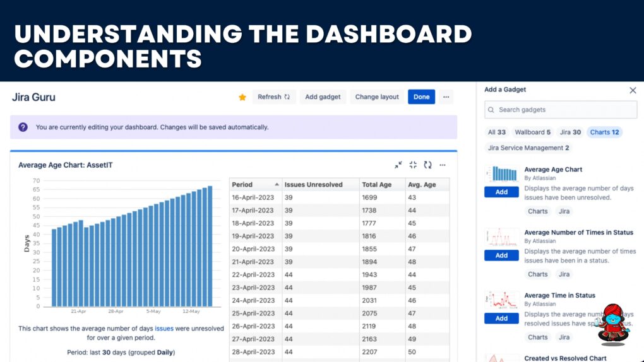644x362 pixels.
Task: Click the Jira Guru dashboard title
Action: pyautogui.click(x=33, y=97)
